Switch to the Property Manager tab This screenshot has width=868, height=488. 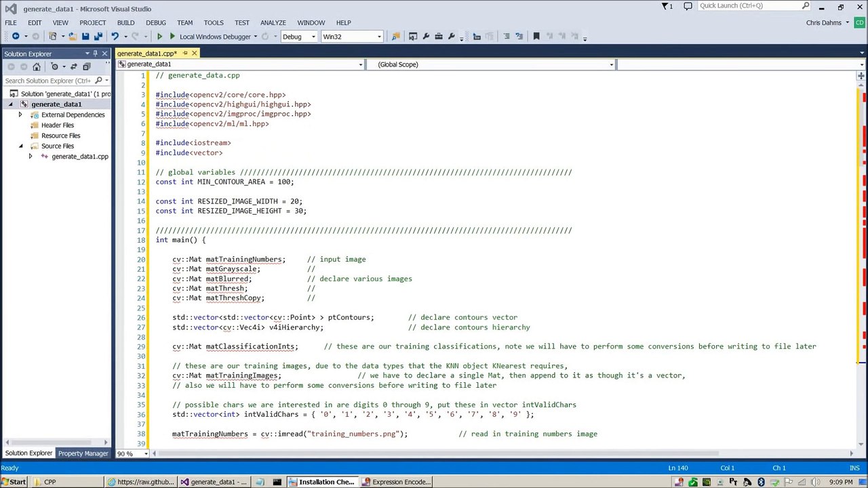point(83,453)
